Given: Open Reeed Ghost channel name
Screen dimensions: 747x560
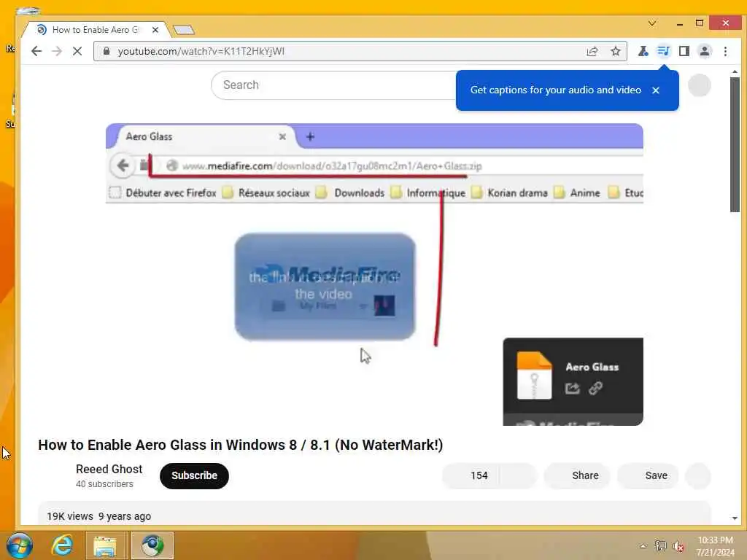Looking at the screenshot, I should tap(109, 469).
